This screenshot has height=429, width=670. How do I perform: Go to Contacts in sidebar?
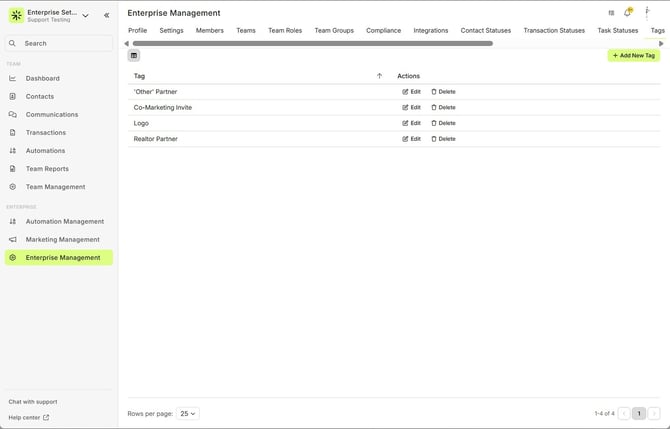click(x=40, y=96)
